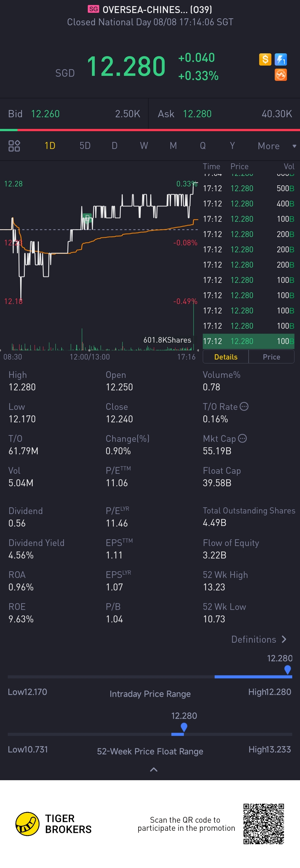Collapse the stock details panel with up chevron
Screen dimensions: 300x868
point(154,770)
